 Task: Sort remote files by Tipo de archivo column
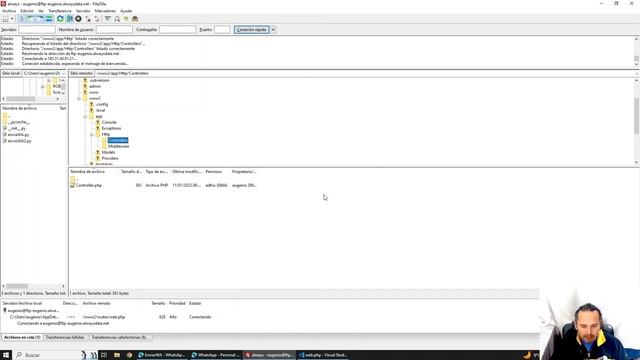coord(157,171)
